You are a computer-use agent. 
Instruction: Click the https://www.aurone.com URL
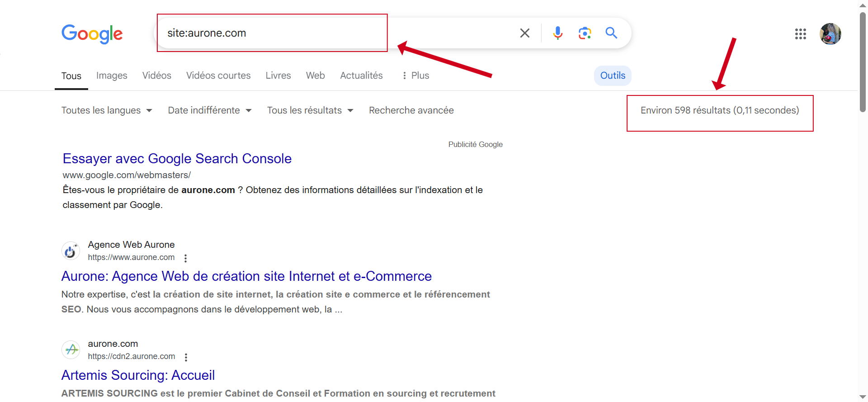pos(131,257)
